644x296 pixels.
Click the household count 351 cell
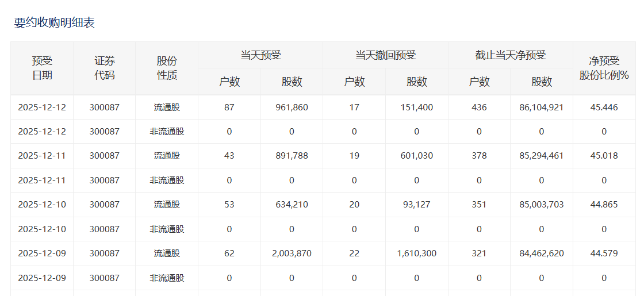[x=479, y=205]
